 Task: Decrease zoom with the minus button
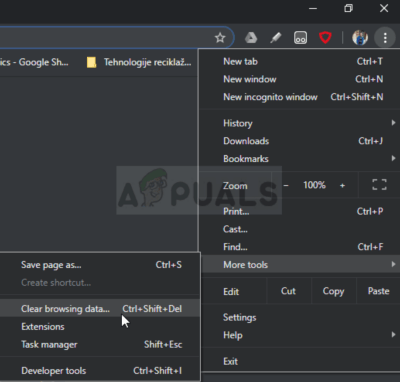tap(286, 185)
